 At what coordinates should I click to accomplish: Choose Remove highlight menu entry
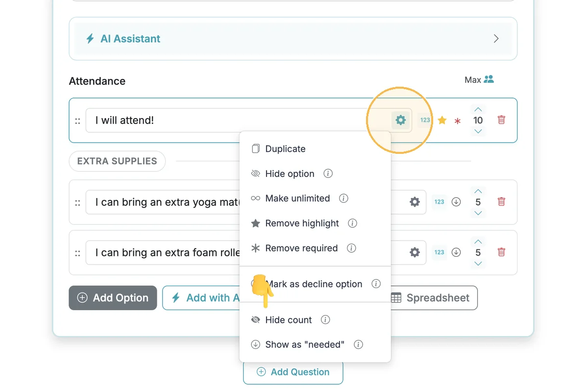[302, 223]
